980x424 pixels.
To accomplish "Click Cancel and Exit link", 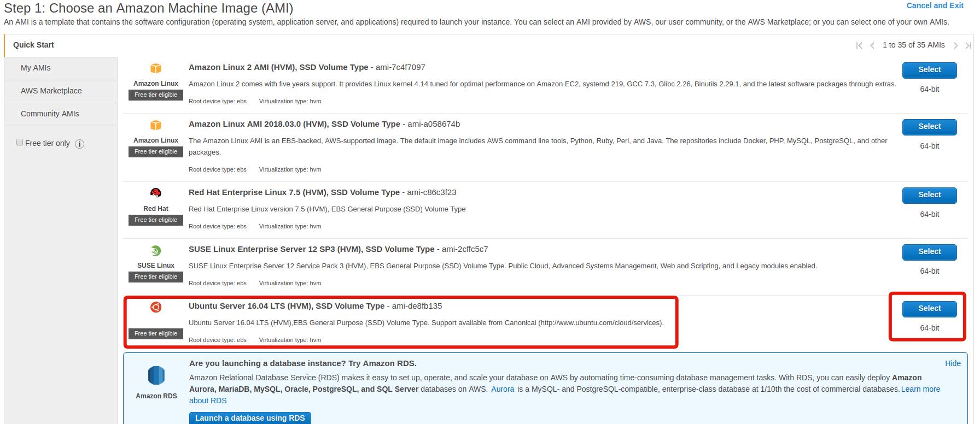I will coord(935,5).
